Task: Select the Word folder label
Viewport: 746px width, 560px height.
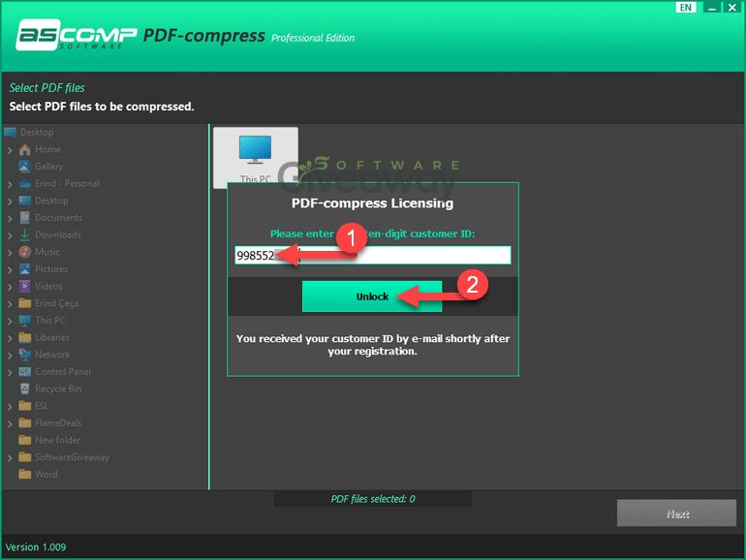Action: pos(47,475)
